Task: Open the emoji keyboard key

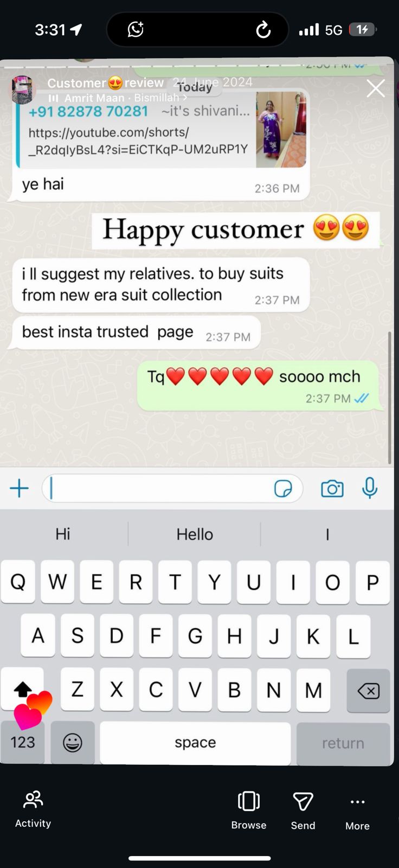Action: [73, 742]
